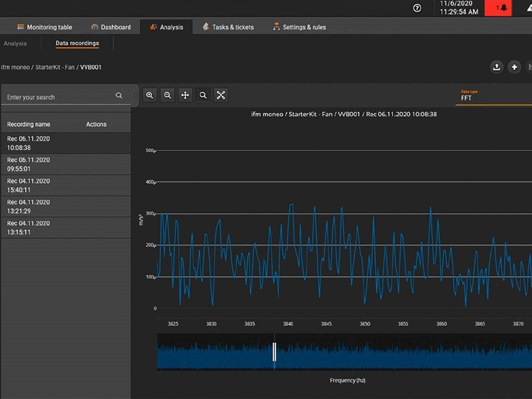
Task: Open the help question mark icon
Action: coord(417,8)
